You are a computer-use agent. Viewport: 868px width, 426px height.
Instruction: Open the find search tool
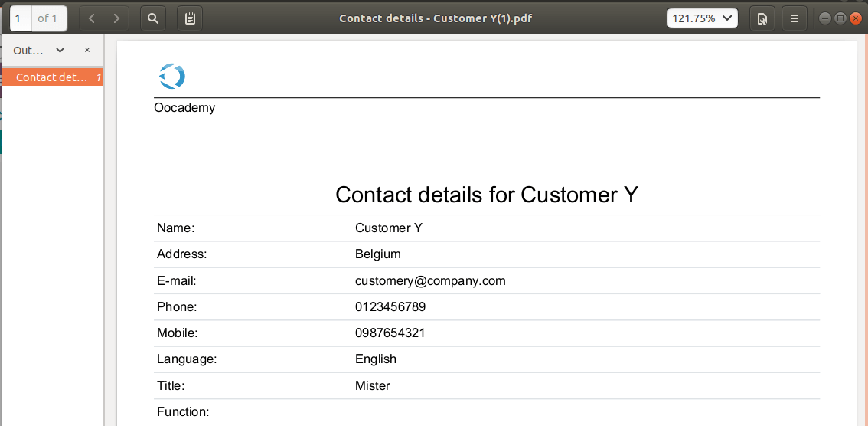point(153,19)
